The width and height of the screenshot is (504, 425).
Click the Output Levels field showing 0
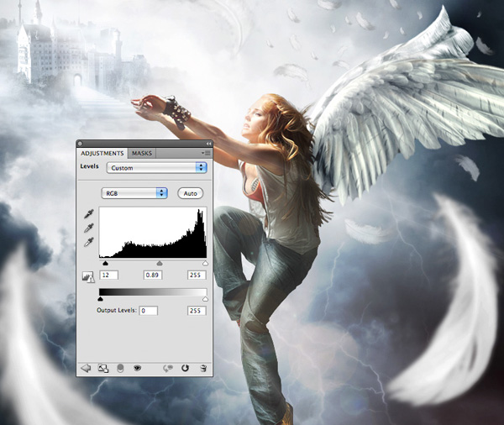[x=148, y=311]
